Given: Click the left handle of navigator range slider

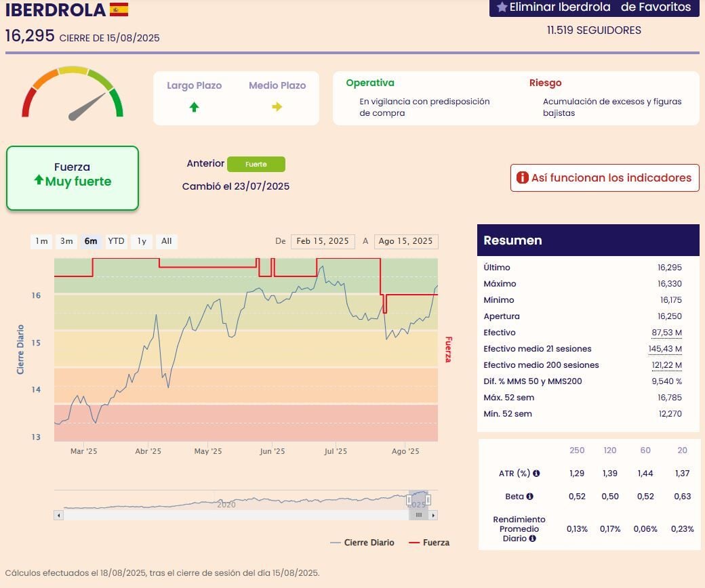Looking at the screenshot, I should 409,500.
